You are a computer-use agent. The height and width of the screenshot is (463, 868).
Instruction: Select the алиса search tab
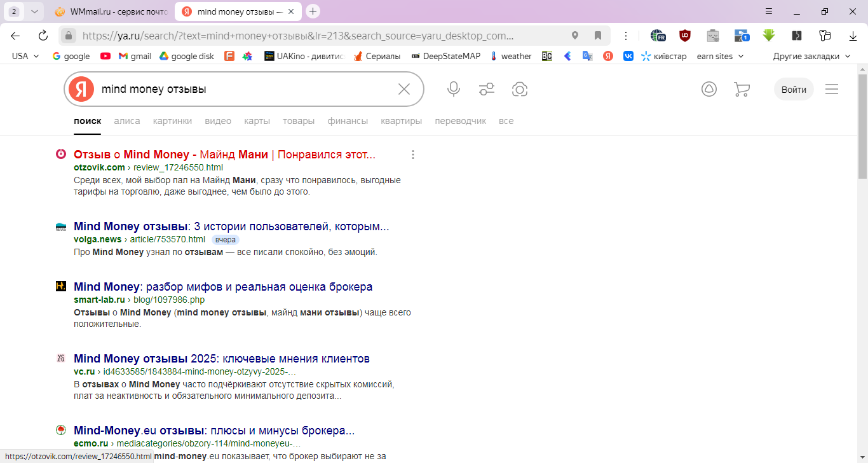point(127,121)
